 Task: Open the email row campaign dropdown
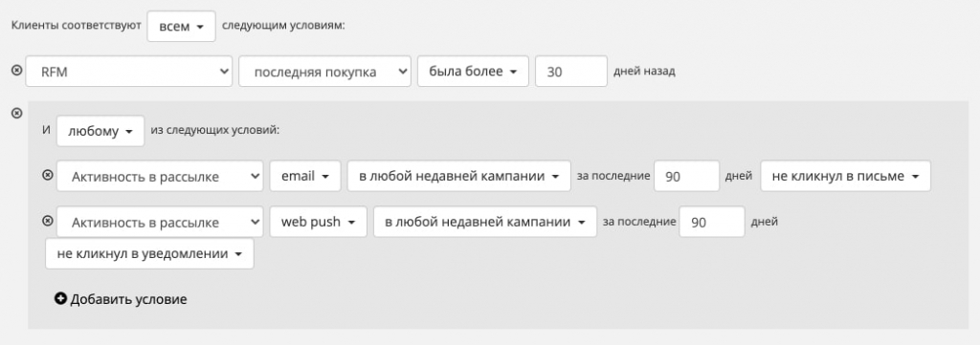(458, 176)
